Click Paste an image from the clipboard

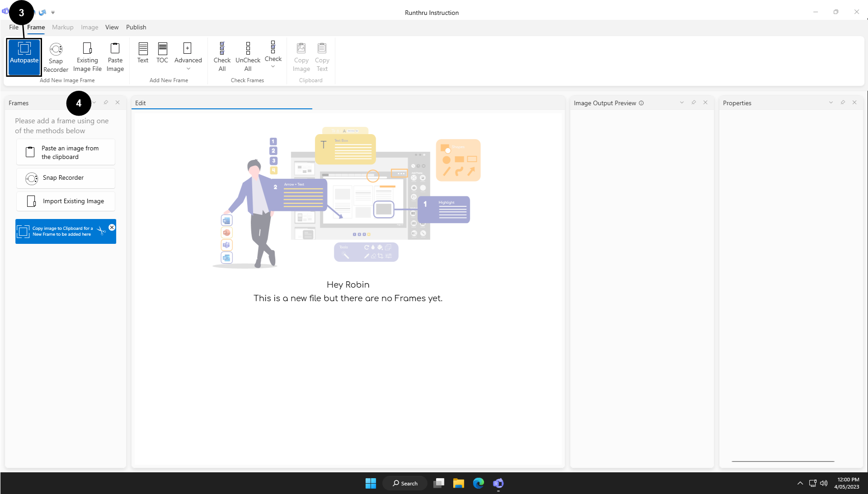coord(66,152)
